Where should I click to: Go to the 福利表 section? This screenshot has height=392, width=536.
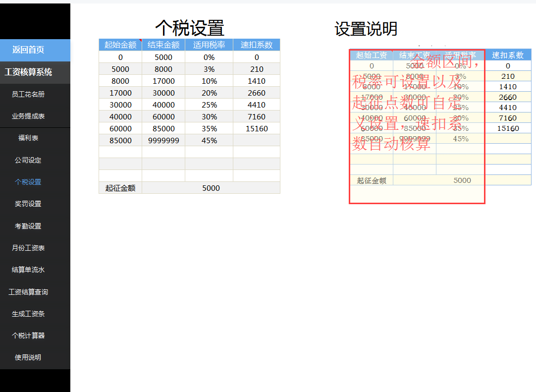pos(27,138)
